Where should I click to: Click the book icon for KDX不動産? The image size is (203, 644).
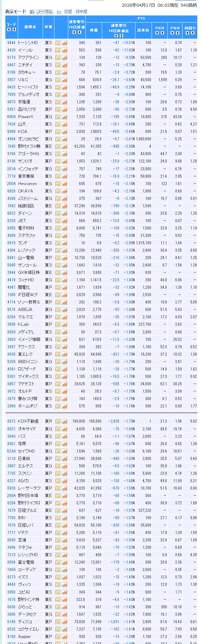(x=58, y=421)
